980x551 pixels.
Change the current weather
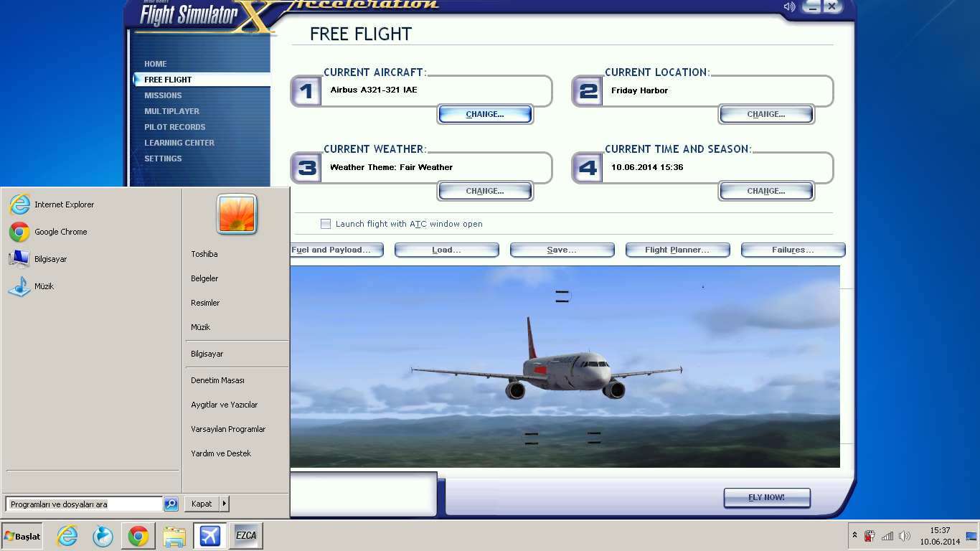tap(485, 191)
